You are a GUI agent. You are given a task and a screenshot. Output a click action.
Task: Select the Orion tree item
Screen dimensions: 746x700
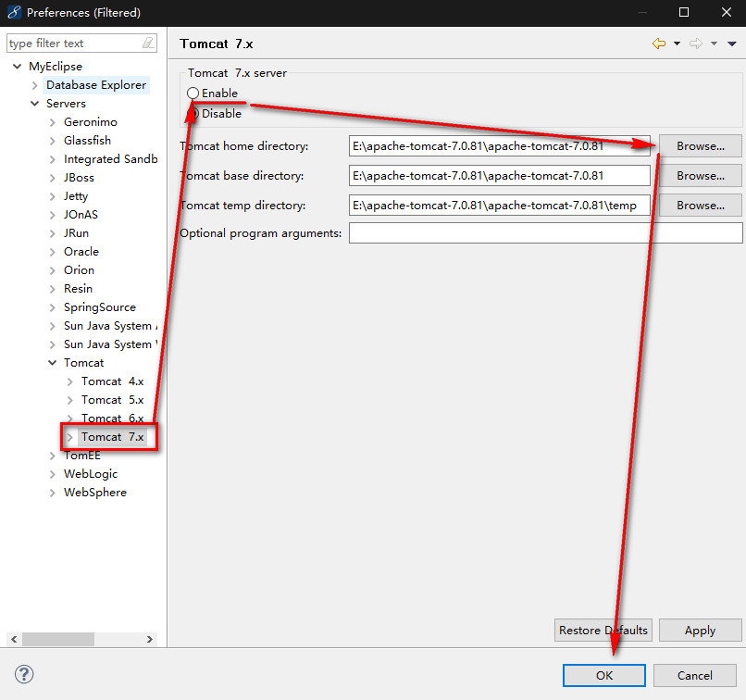[x=79, y=270]
